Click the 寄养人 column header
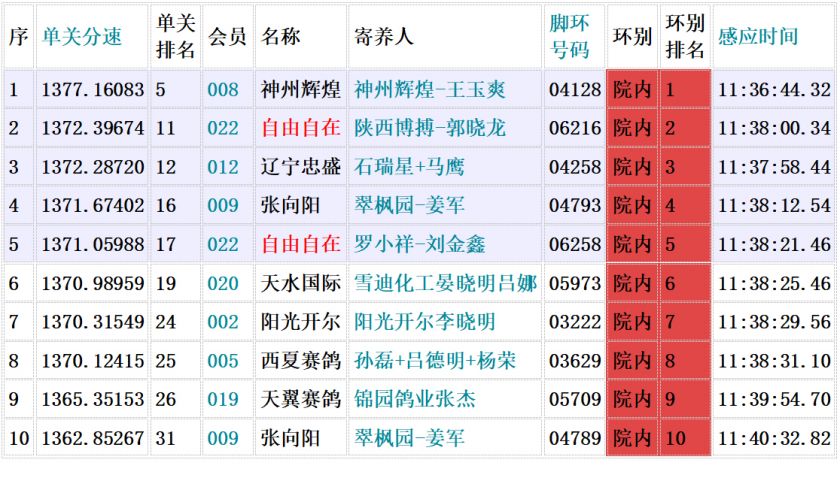 tap(384, 36)
